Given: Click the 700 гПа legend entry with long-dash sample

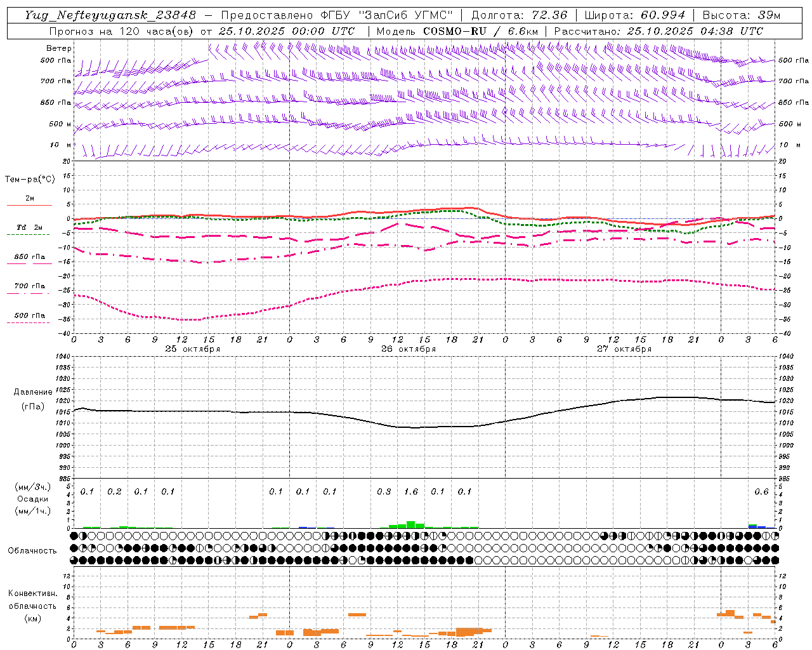Looking at the screenshot, I should click(29, 286).
